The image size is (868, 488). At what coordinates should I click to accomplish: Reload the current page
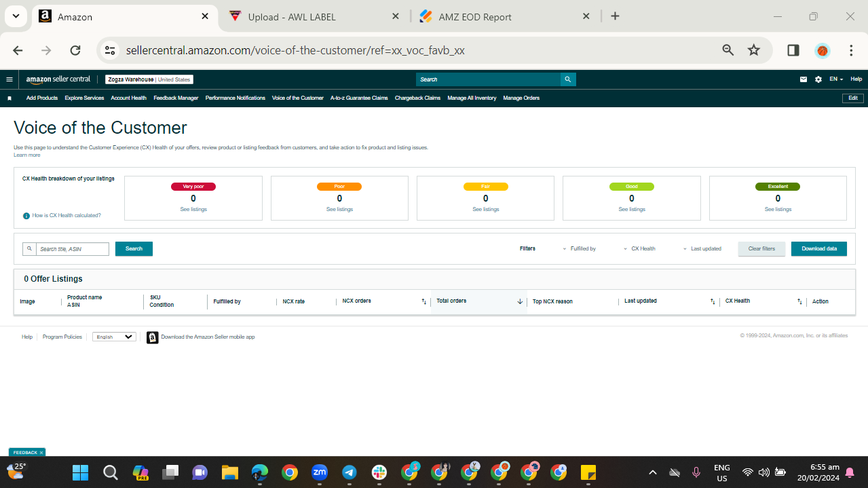[75, 50]
